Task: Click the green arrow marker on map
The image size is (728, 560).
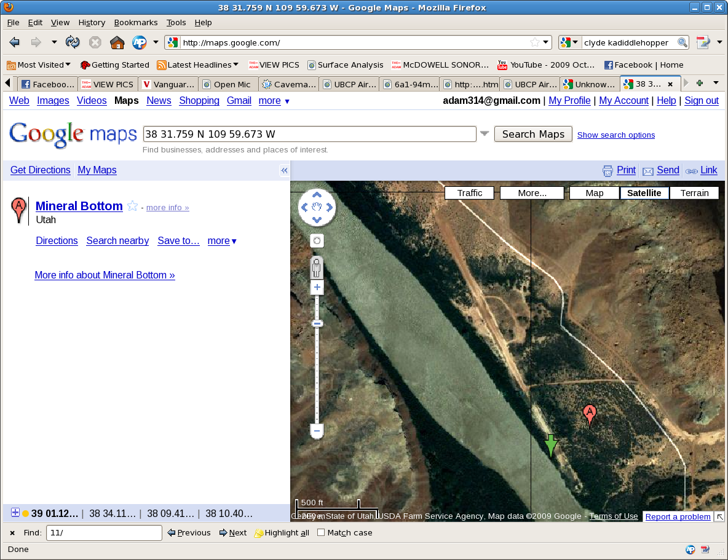Action: point(551,445)
